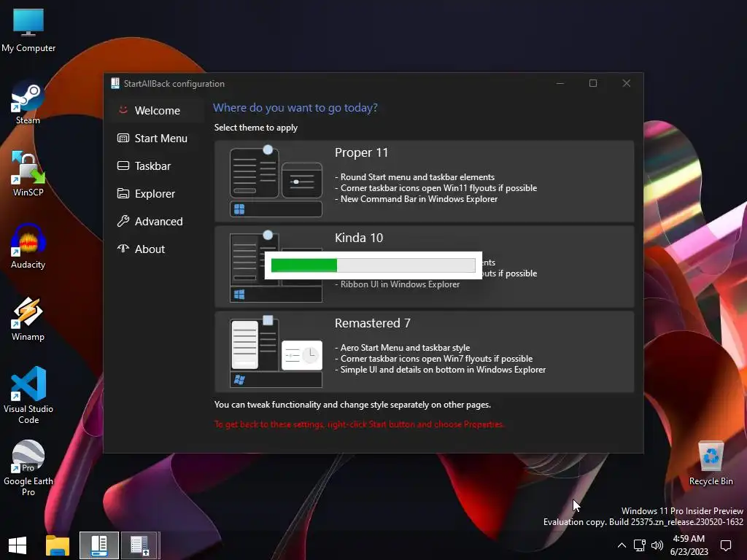Select the Audacity desktop shortcut
Image resolution: width=747 pixels, height=560 pixels.
(28, 247)
